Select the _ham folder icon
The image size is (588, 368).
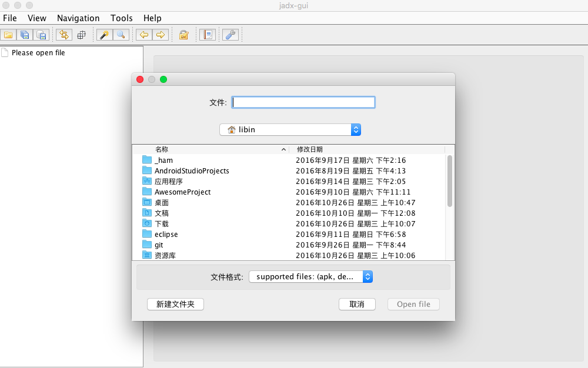147,160
